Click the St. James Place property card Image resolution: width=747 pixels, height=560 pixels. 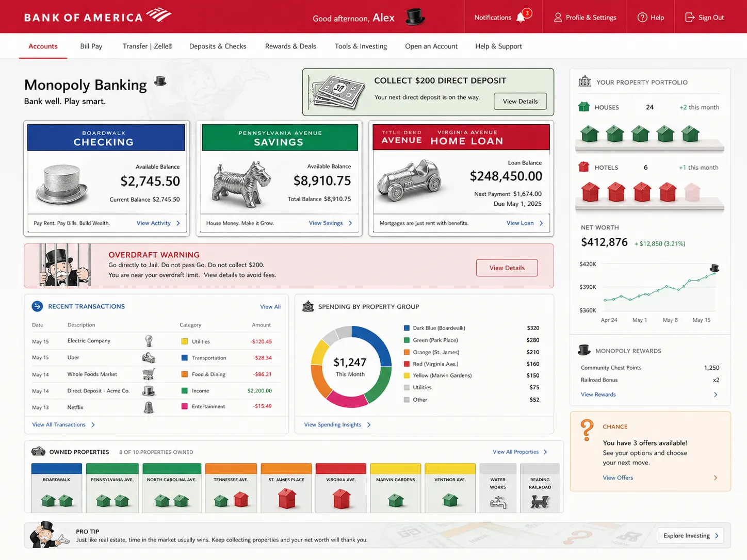pos(286,488)
